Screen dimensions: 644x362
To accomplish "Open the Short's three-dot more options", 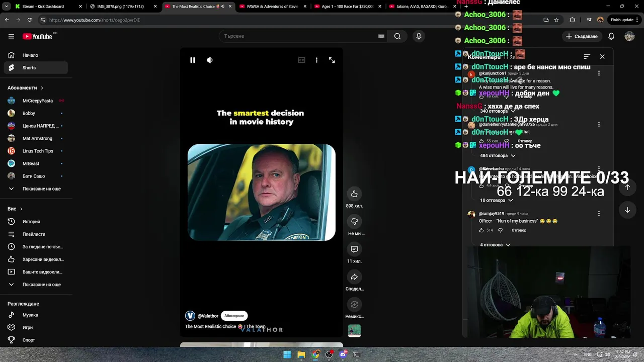I will (316, 60).
